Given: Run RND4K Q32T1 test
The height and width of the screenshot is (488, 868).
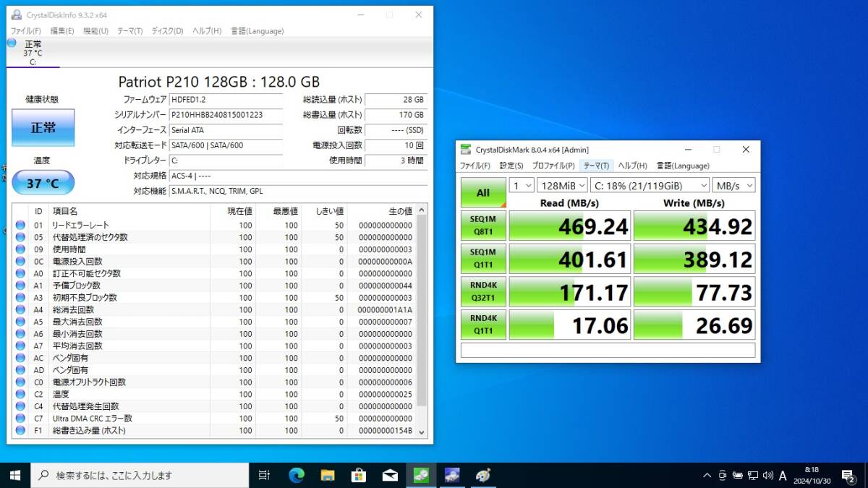Looking at the screenshot, I should pos(483,292).
